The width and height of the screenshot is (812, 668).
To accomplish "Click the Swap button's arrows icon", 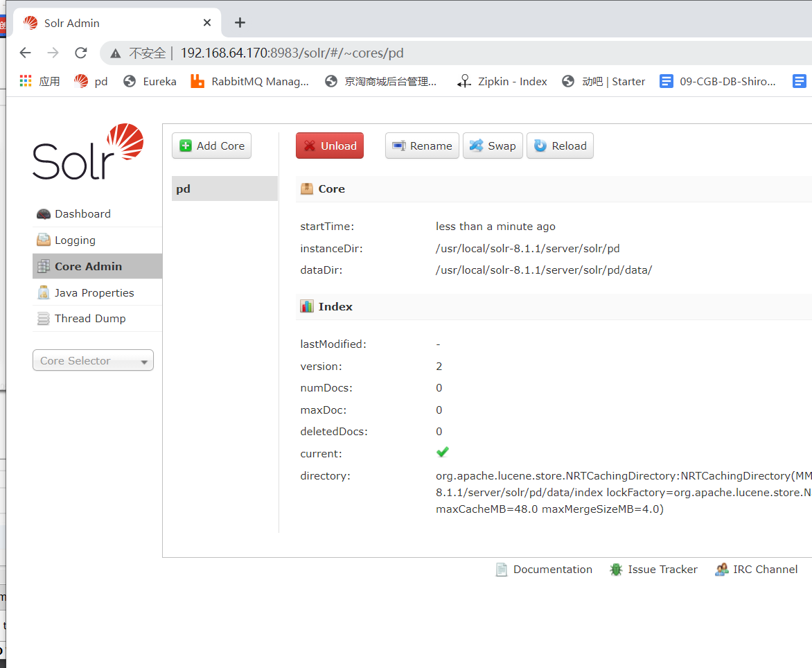I will pos(476,146).
